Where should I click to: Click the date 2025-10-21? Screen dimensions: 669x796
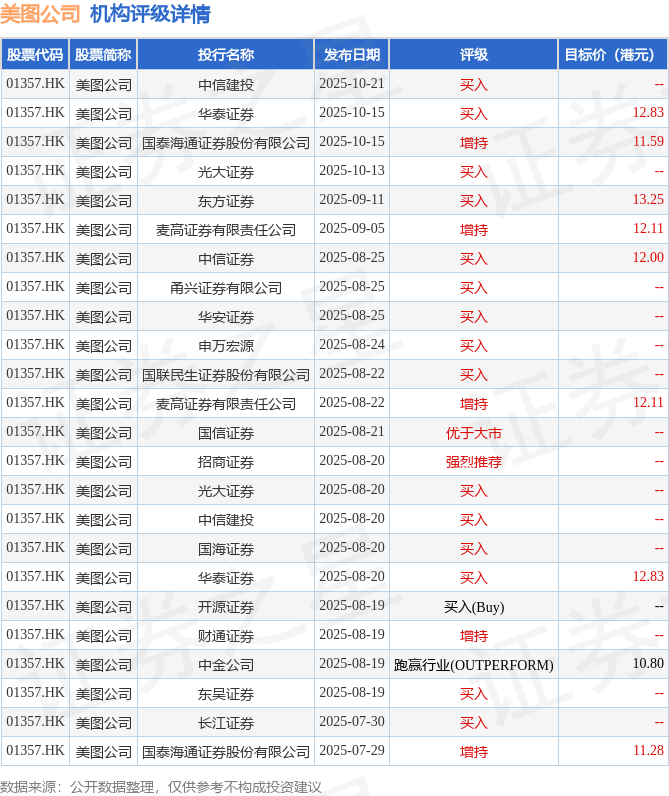pos(352,84)
